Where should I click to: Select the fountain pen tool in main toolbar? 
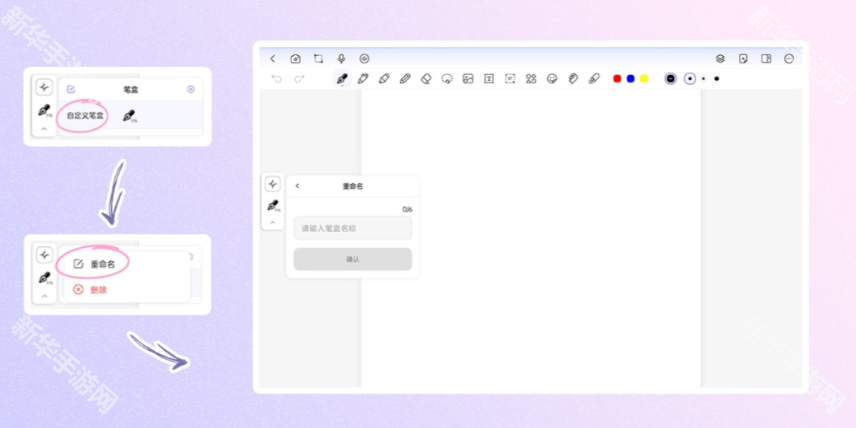click(342, 79)
